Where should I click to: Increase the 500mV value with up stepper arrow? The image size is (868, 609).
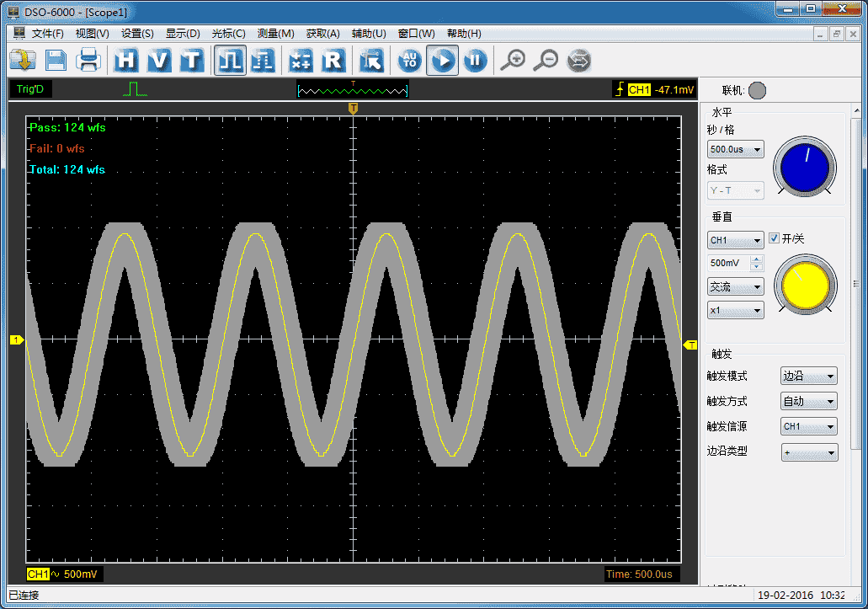(x=756, y=259)
